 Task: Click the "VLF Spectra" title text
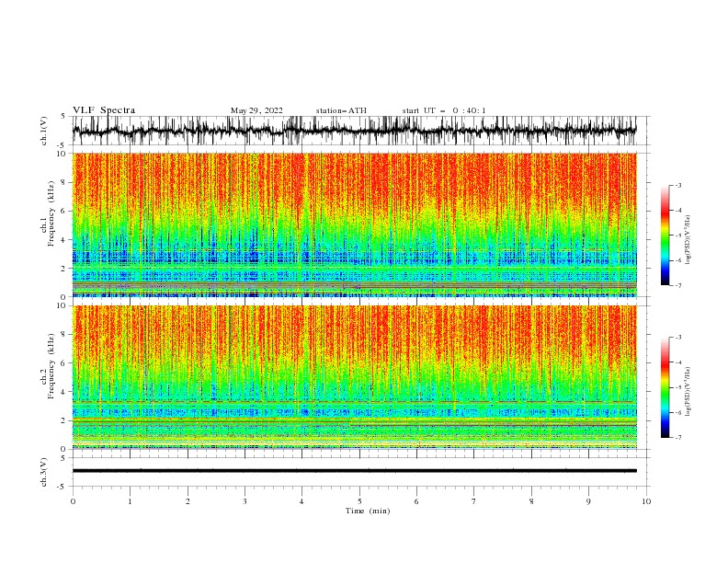click(x=104, y=110)
